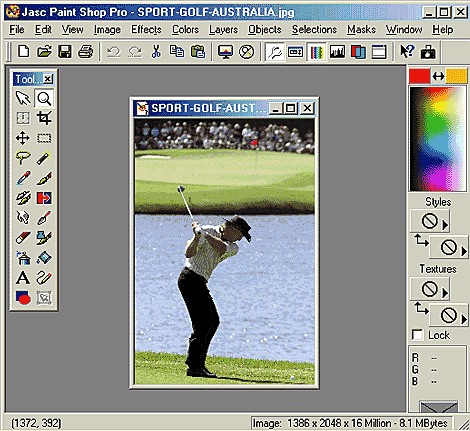Cut using the scissors icon
This screenshot has width=470, height=431.
point(156,52)
